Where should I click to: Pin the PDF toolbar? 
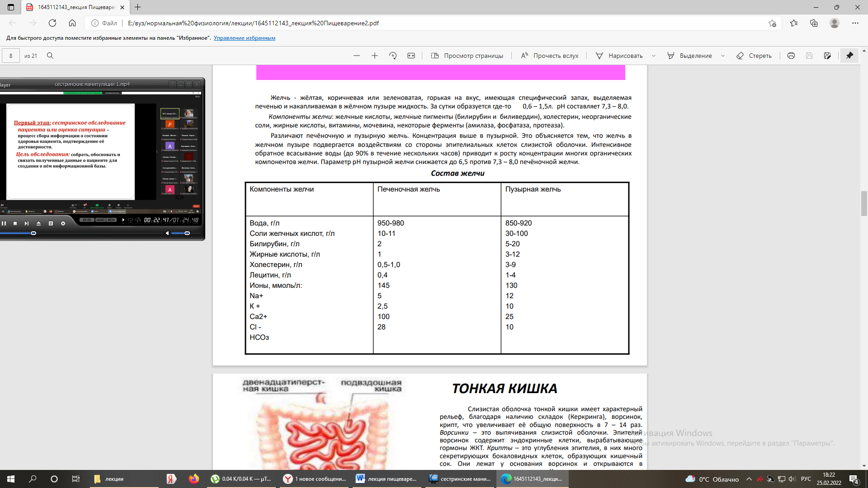click(x=850, y=56)
